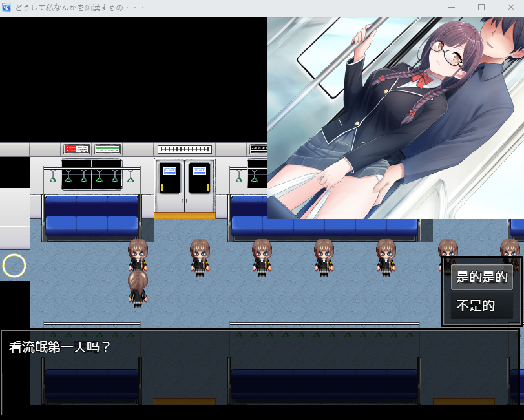Click the red route sign above the seats

coord(76,149)
